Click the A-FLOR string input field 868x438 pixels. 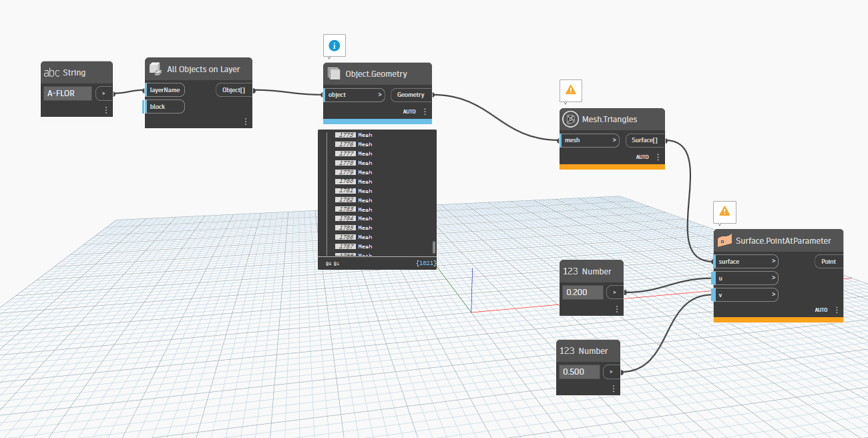point(68,93)
